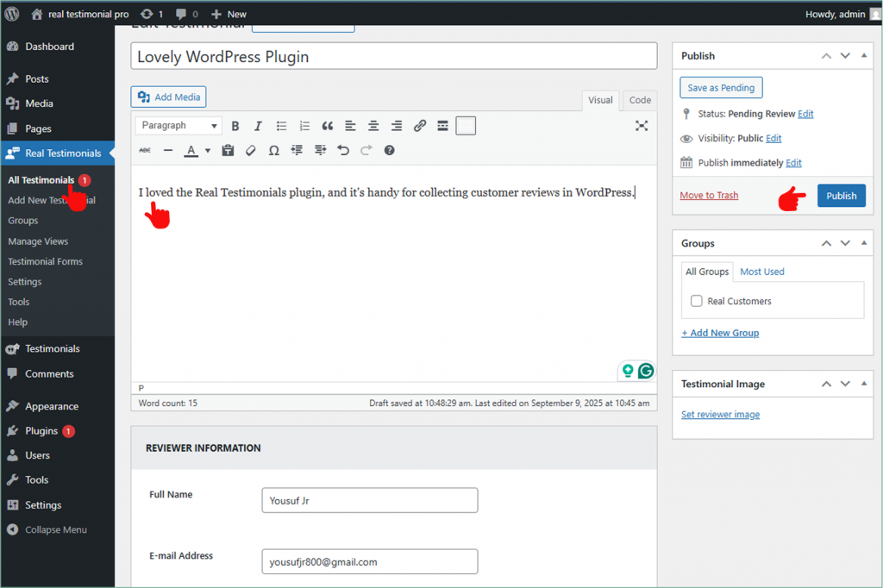Click Set reviewer image link
The height and width of the screenshot is (588, 883).
click(720, 415)
